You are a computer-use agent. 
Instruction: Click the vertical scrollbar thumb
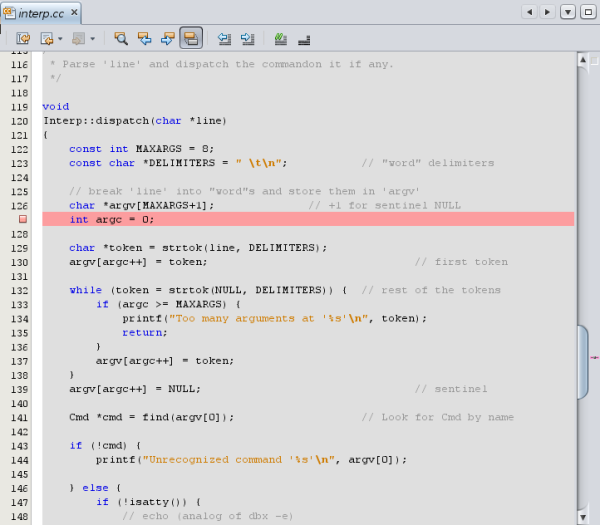click(582, 362)
